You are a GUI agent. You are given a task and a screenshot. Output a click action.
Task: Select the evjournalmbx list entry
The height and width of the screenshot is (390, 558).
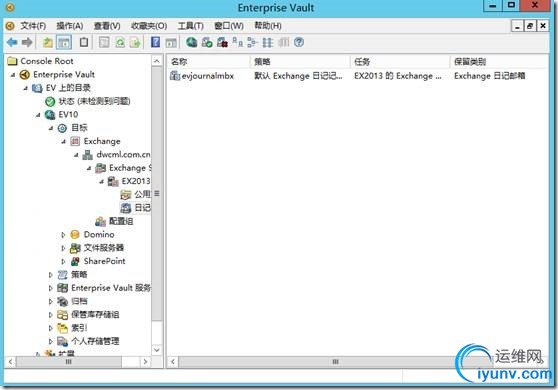click(207, 76)
